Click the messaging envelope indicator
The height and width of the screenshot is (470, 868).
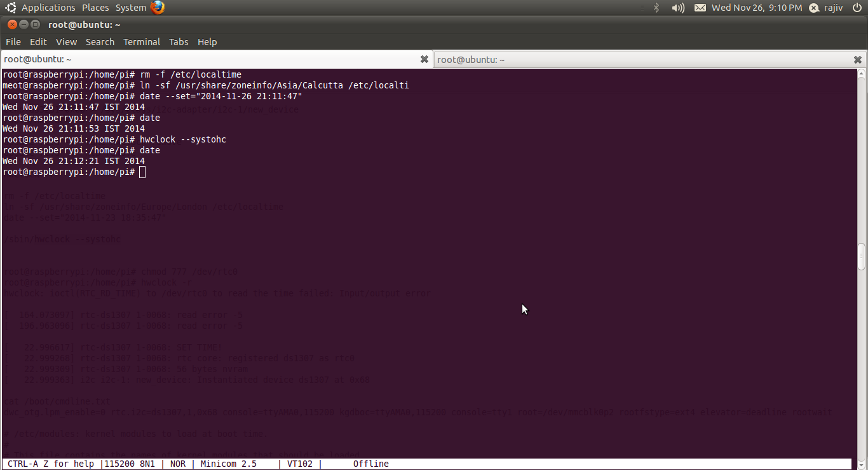point(700,8)
